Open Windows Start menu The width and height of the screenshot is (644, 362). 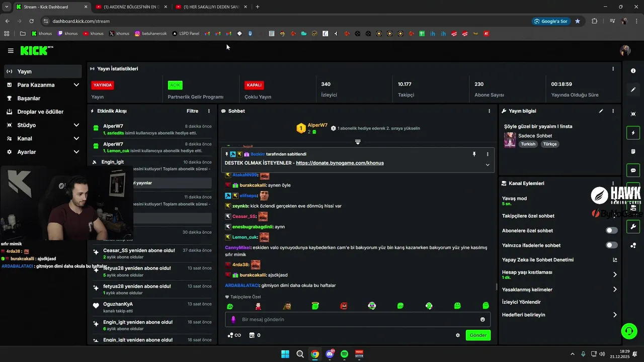(285, 354)
